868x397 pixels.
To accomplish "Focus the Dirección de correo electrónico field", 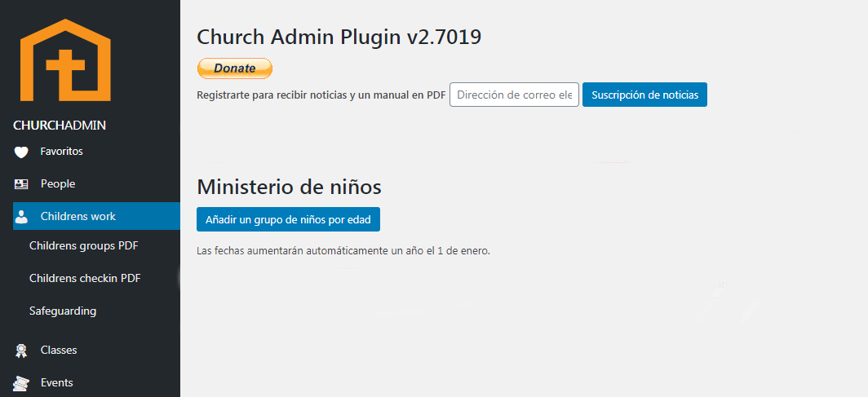I will (x=514, y=95).
